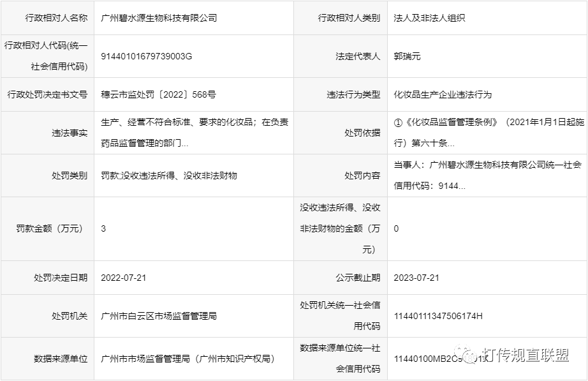
Task: Select decision date 2022-07-21
Action: coord(123,278)
